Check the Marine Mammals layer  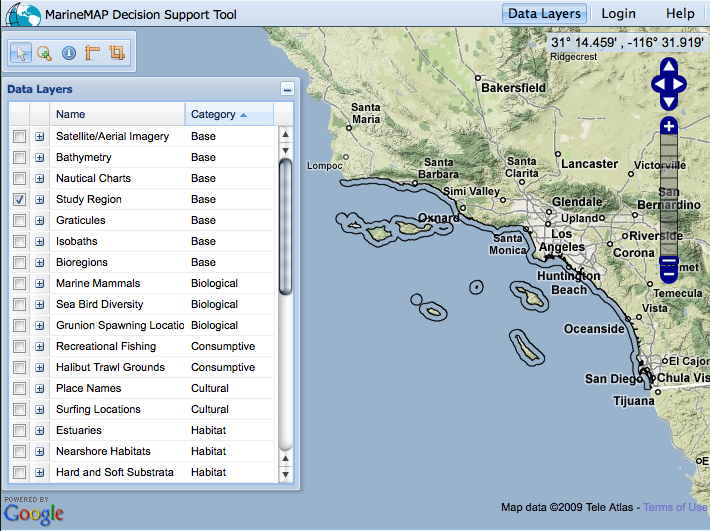(x=19, y=283)
